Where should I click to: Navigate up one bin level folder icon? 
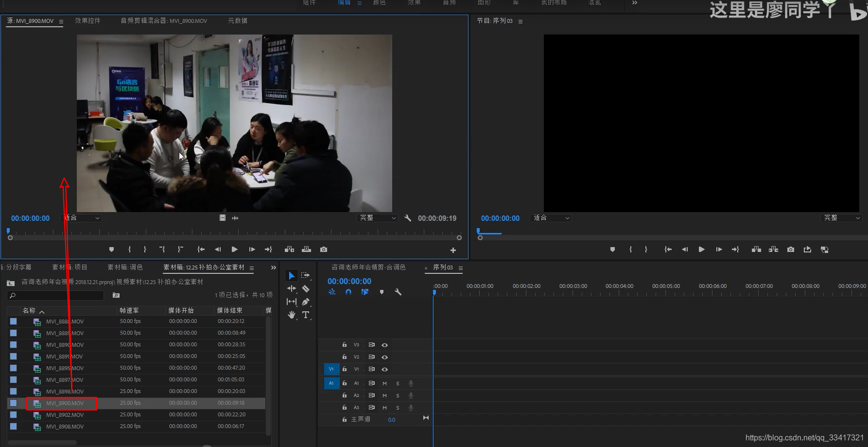(11, 283)
